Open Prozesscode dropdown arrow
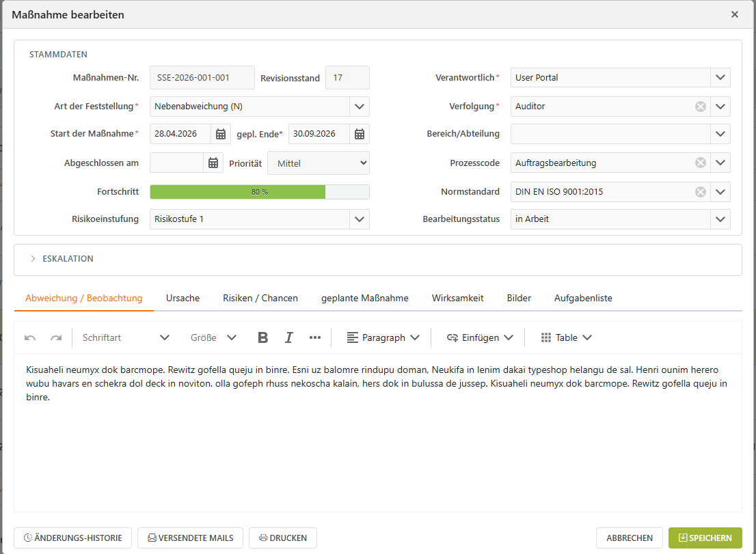The width and height of the screenshot is (756, 554). coord(720,163)
